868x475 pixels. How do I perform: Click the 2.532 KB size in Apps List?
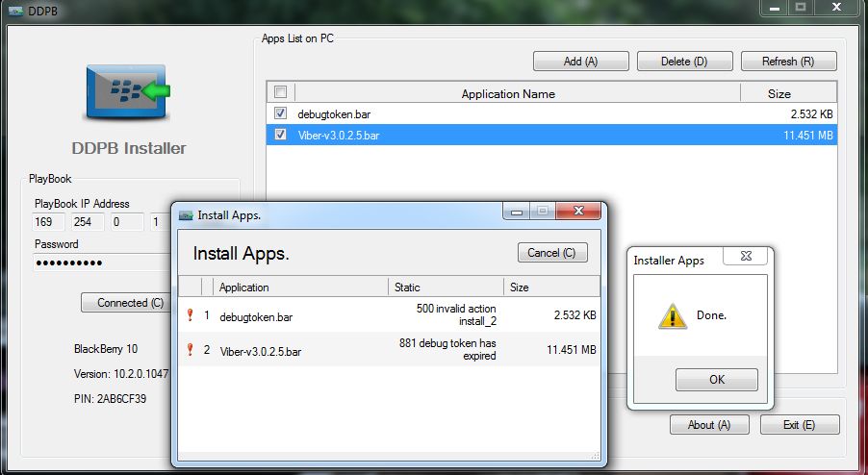811,113
